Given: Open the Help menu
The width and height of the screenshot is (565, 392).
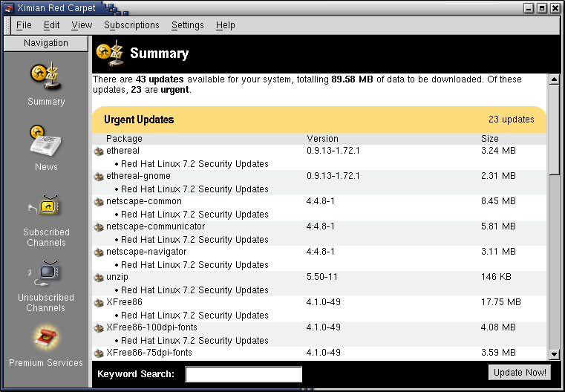Looking at the screenshot, I should coord(225,25).
